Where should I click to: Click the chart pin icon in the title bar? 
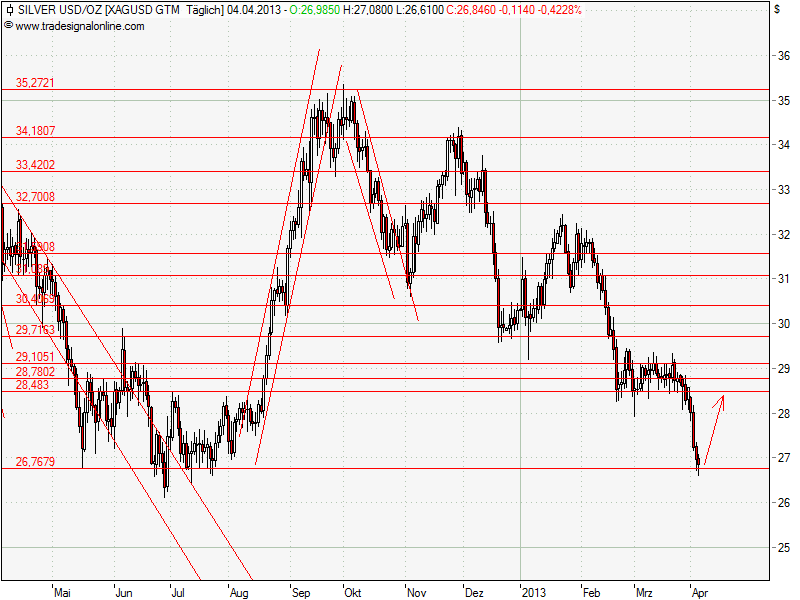pyautogui.click(x=10, y=8)
